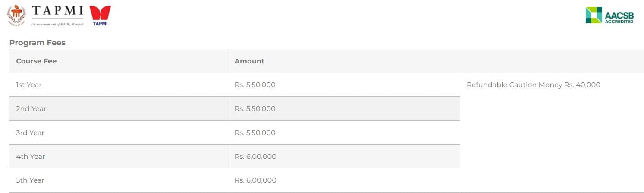Click the Course Fee column header

(x=36, y=61)
